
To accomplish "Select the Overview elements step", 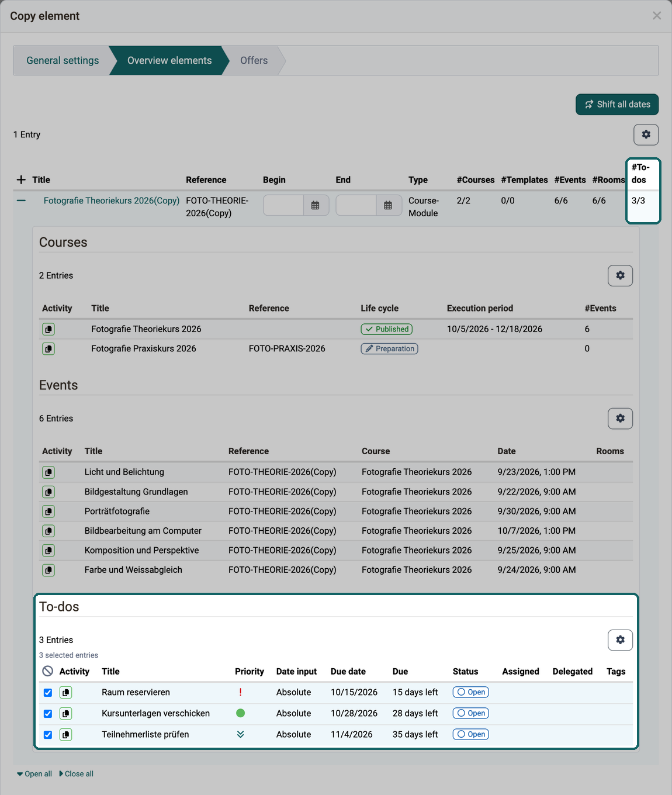I will (169, 60).
